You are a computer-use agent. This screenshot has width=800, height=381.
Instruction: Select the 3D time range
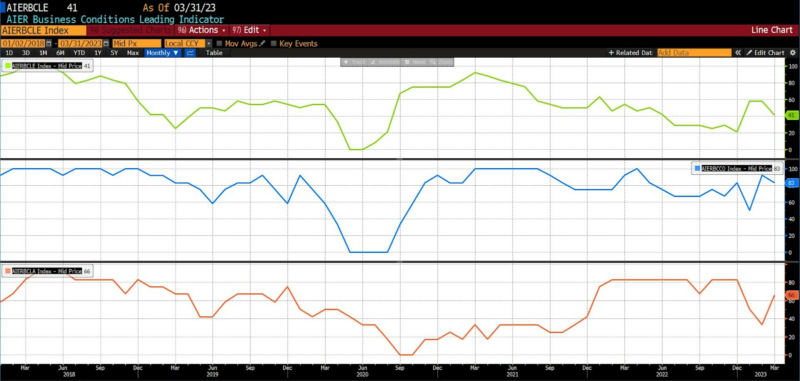pos(26,53)
